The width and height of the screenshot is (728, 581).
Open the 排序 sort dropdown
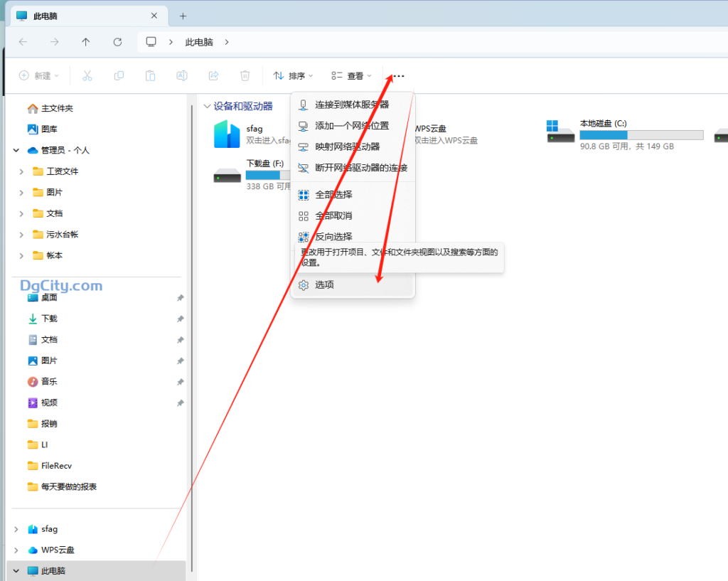point(293,75)
